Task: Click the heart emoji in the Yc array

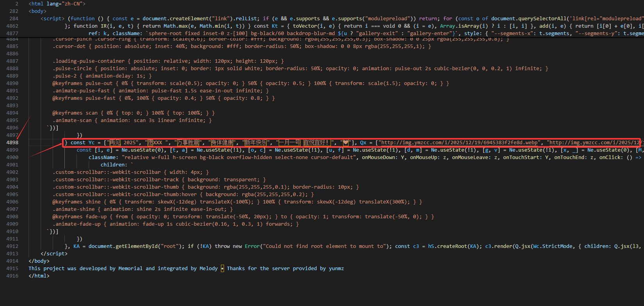Action: click(x=345, y=143)
